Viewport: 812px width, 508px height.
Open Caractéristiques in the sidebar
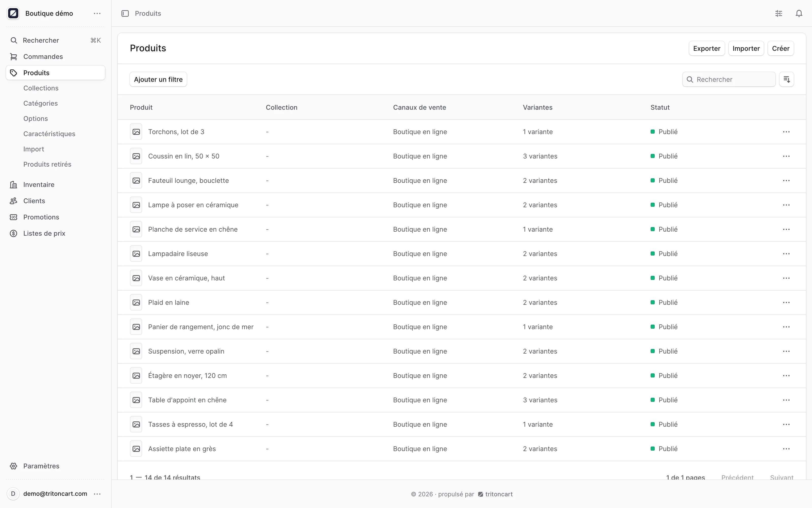[x=49, y=134]
